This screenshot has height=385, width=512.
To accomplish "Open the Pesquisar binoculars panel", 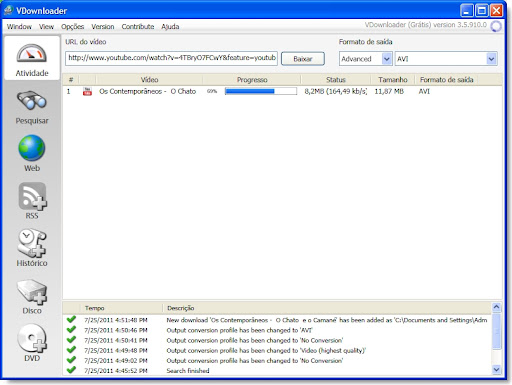I will point(32,107).
